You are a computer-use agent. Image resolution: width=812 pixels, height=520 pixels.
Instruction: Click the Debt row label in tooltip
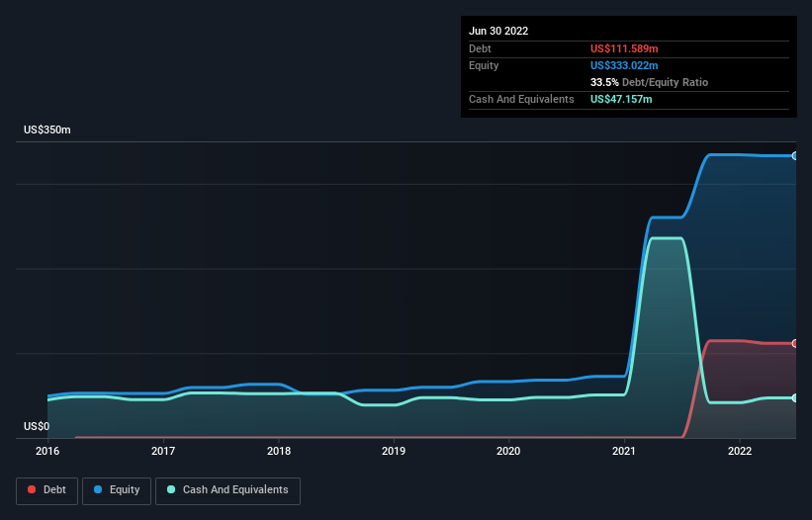[x=480, y=48]
